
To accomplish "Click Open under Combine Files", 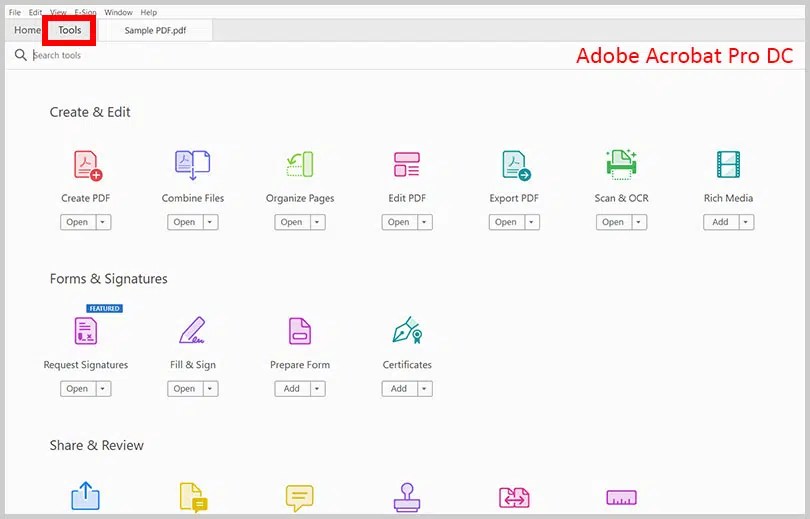I will 184,222.
